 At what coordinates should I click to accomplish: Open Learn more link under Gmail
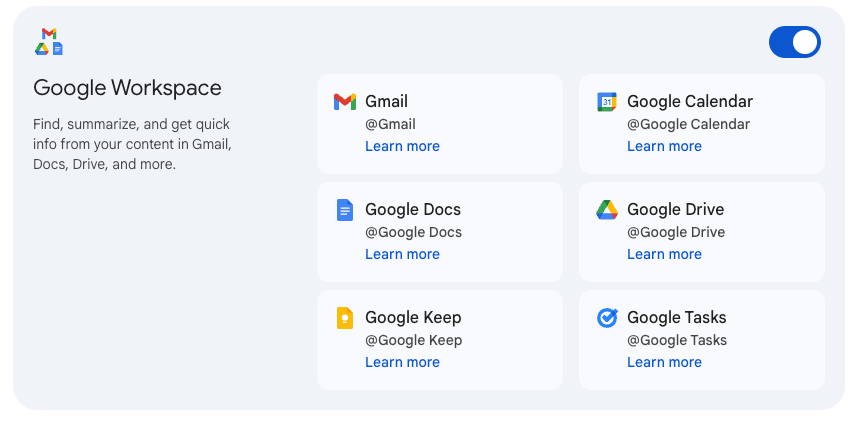click(402, 146)
